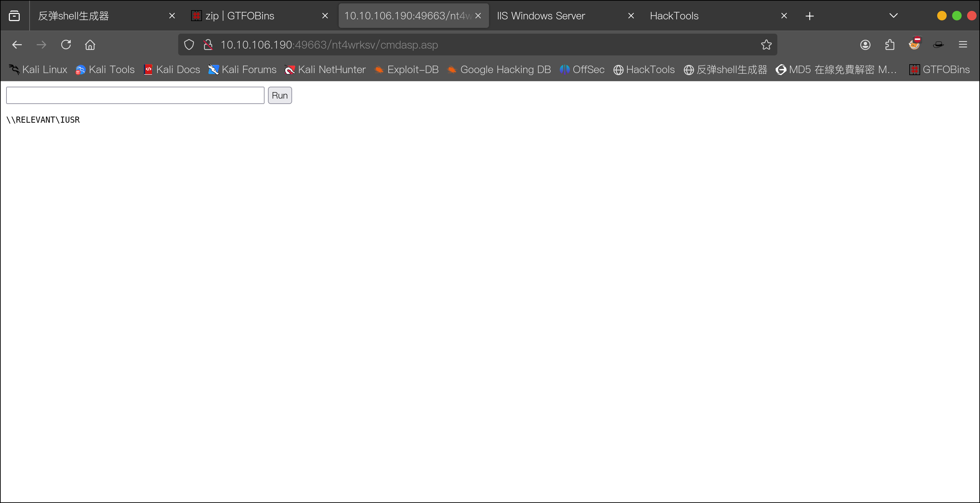Open the extensions puzzle-piece menu
980x503 pixels.
point(890,45)
